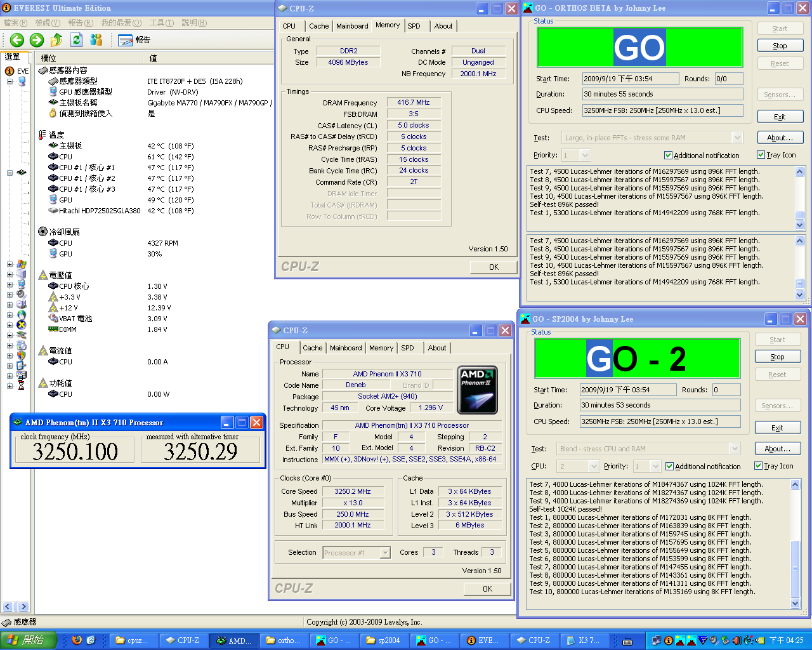Click the fan icon beside 冷卻風扇 heading
812x650 pixels.
(43, 232)
